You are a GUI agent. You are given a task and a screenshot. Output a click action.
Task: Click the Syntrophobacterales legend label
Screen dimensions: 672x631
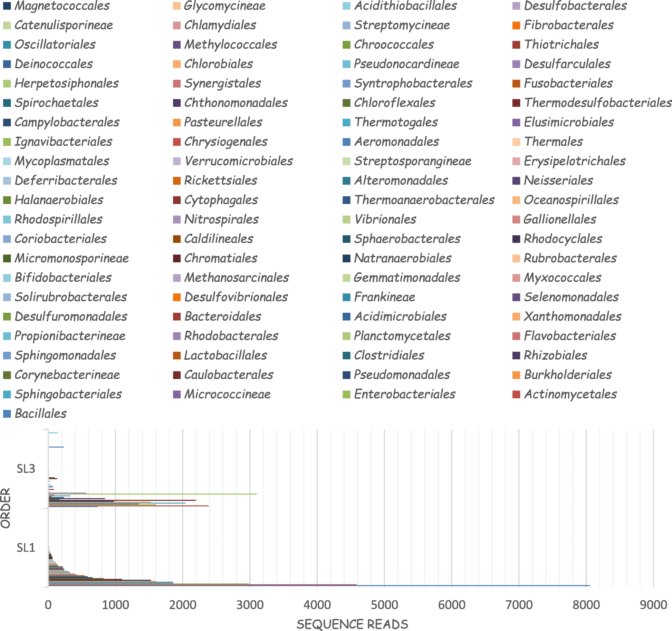point(413,84)
